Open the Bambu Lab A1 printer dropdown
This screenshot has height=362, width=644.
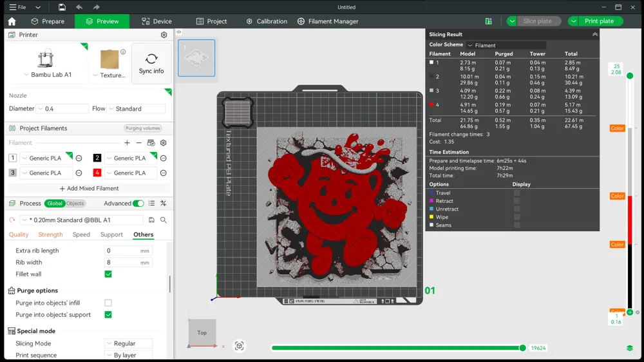[x=46, y=75]
